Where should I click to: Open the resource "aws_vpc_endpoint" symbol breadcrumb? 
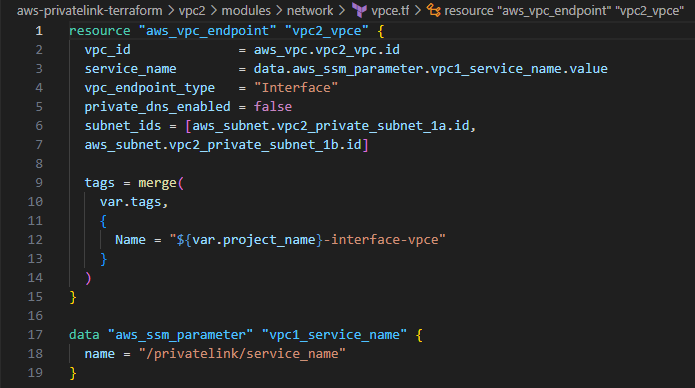point(564,10)
